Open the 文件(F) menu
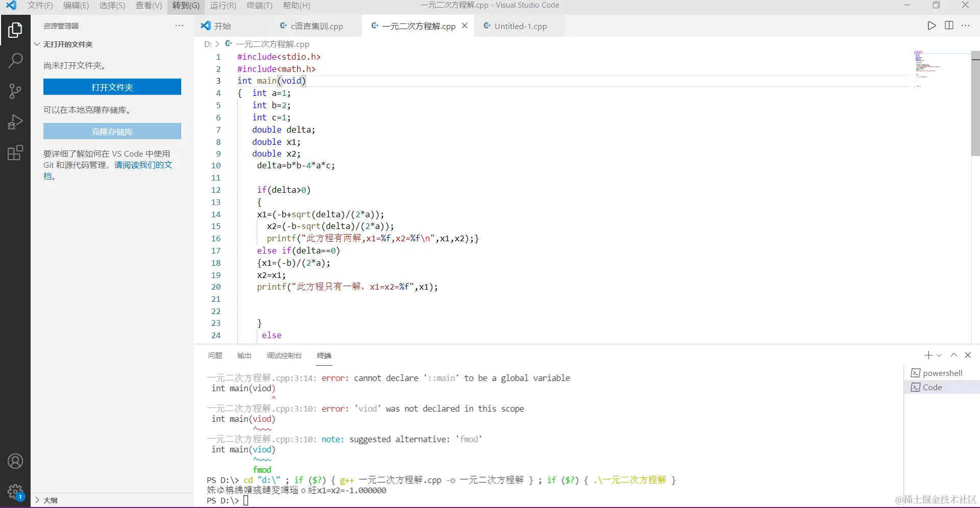This screenshot has height=508, width=980. pyautogui.click(x=40, y=6)
